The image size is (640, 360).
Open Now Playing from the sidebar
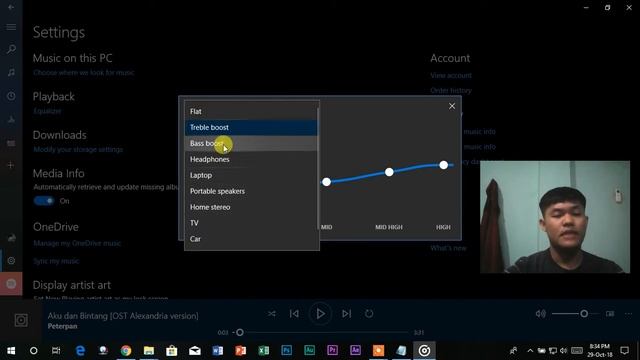click(x=11, y=119)
